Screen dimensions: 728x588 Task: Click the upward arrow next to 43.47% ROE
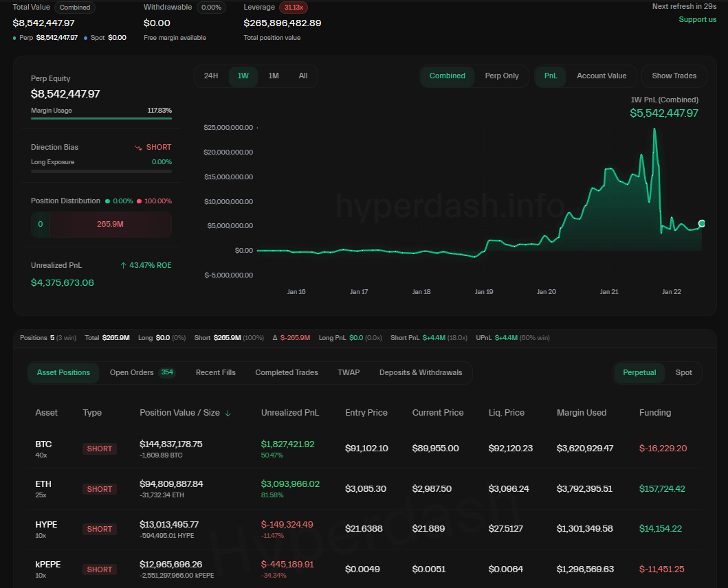(123, 265)
